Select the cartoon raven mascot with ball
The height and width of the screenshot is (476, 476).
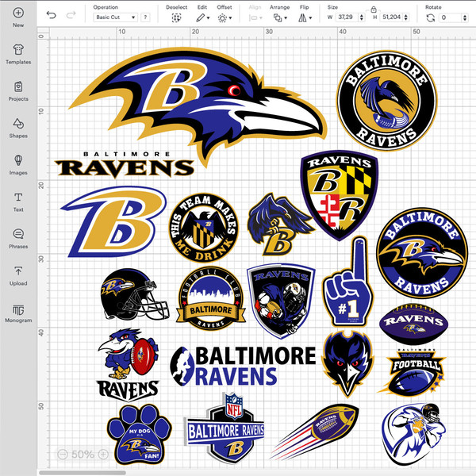(x=128, y=364)
